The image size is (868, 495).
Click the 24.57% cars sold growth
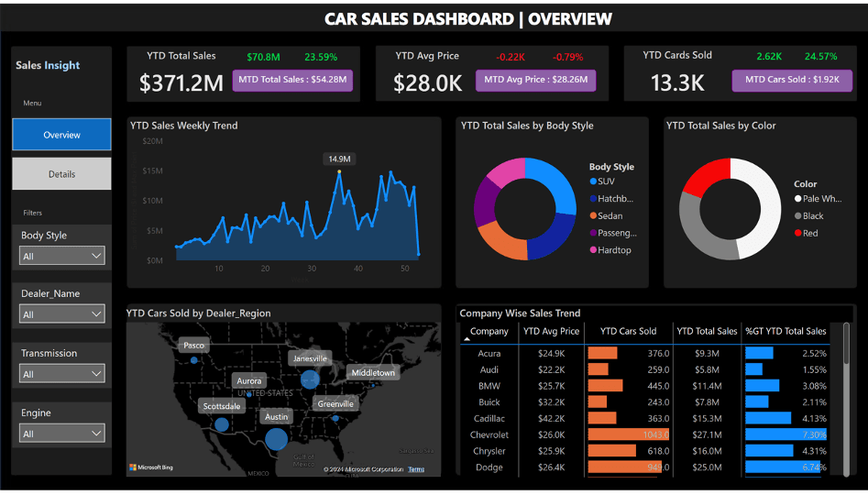pos(820,57)
